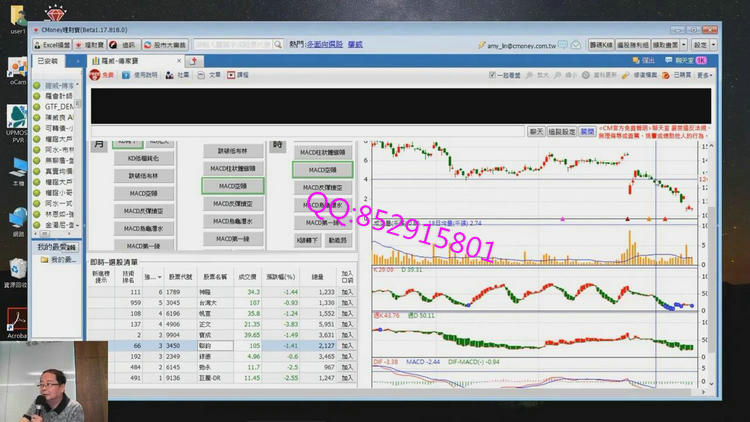
Task: Open the 設定 dropdown arrow
Action: [x=711, y=45]
